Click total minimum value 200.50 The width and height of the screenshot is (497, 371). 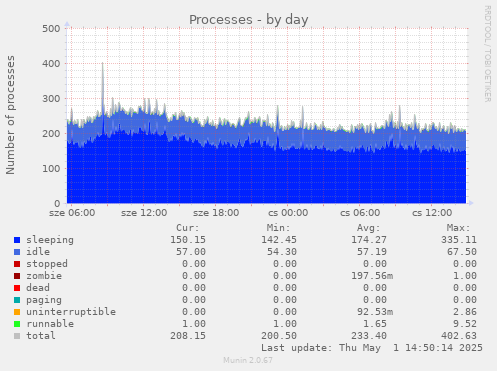pyautogui.click(x=279, y=336)
